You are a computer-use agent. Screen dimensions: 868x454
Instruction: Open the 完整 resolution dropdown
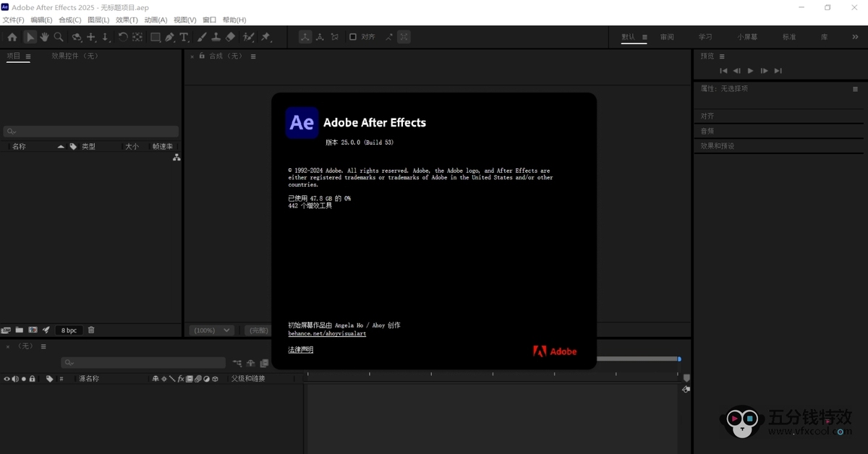coord(258,330)
